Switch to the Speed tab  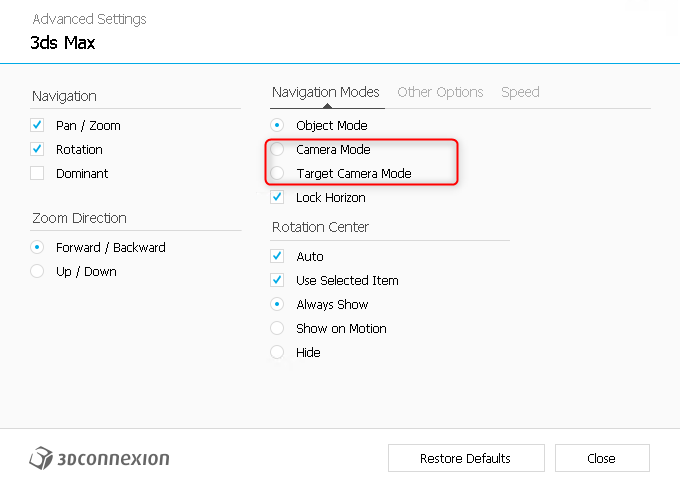(520, 92)
